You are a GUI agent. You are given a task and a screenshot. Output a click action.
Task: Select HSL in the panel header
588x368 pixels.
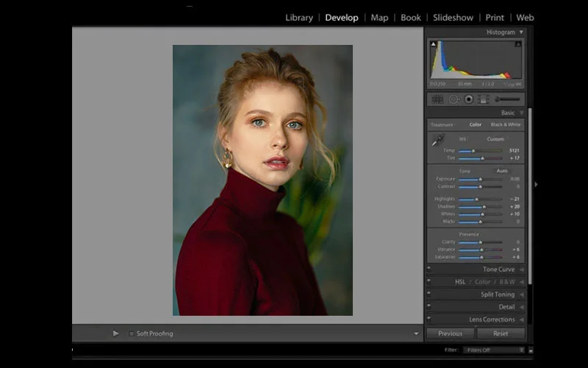460,282
